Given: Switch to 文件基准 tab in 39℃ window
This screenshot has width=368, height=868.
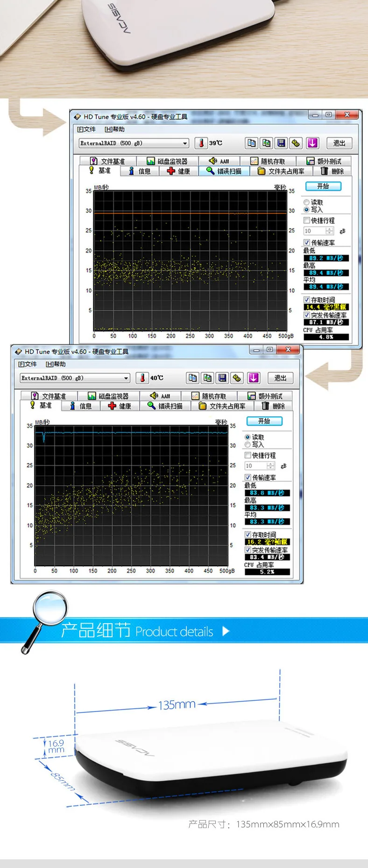Looking at the screenshot, I should 108,161.
